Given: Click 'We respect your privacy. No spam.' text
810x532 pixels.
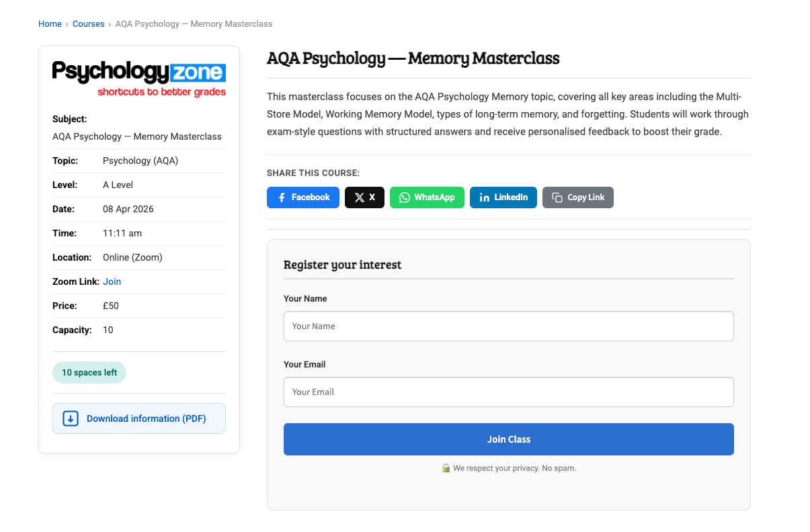Looking at the screenshot, I should click(x=515, y=468).
